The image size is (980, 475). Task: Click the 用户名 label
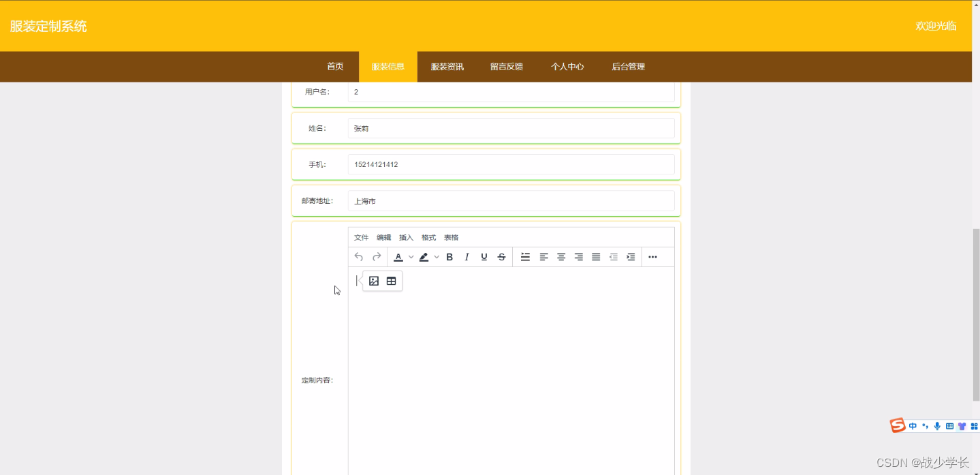coord(317,91)
